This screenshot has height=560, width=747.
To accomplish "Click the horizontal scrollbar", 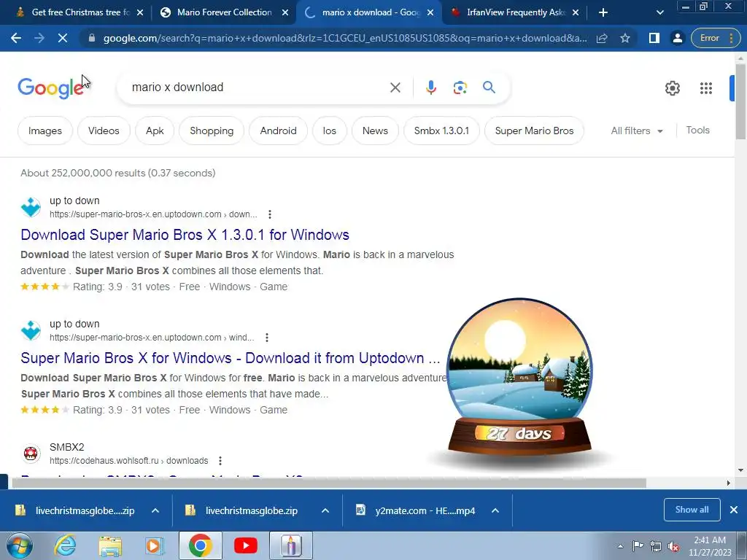I will (329, 483).
